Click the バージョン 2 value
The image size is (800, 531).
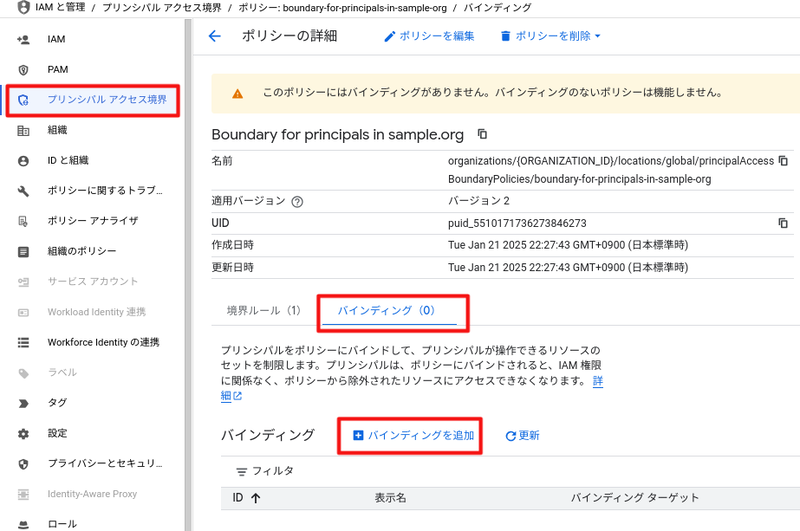pos(479,201)
